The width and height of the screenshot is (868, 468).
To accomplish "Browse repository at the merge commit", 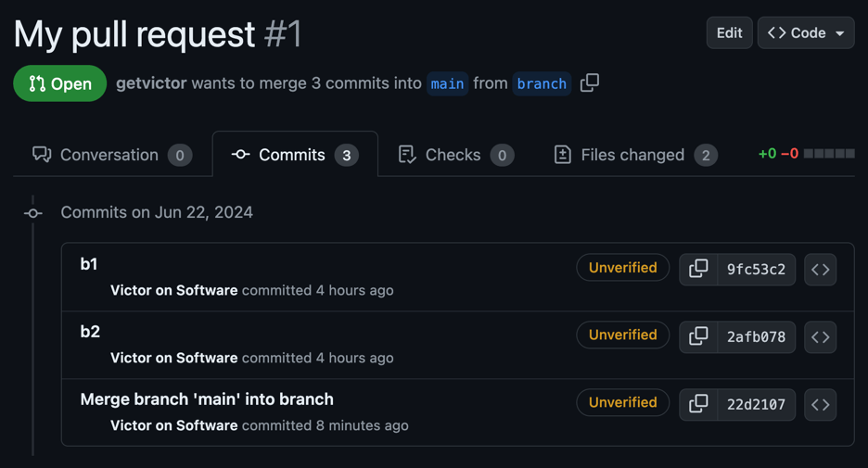I will pyautogui.click(x=821, y=404).
